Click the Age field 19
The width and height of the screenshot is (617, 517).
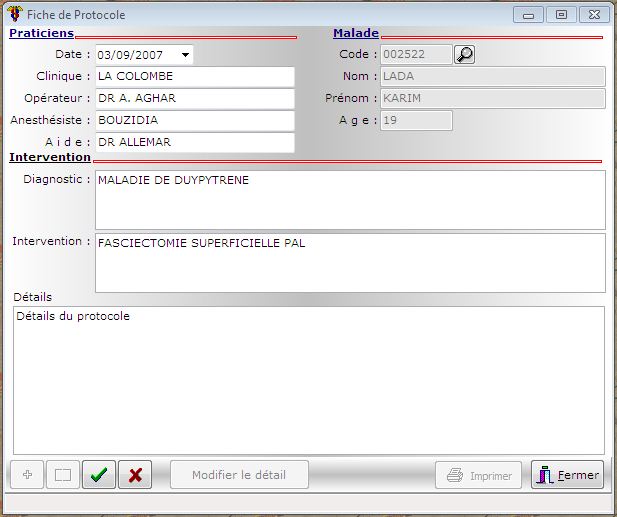416,120
